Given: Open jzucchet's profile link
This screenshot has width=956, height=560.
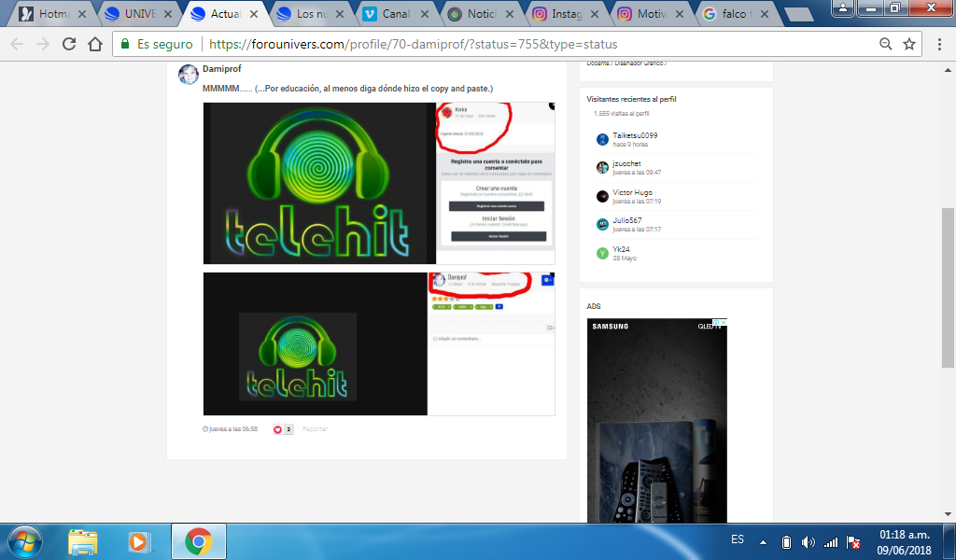Looking at the screenshot, I should 626,163.
